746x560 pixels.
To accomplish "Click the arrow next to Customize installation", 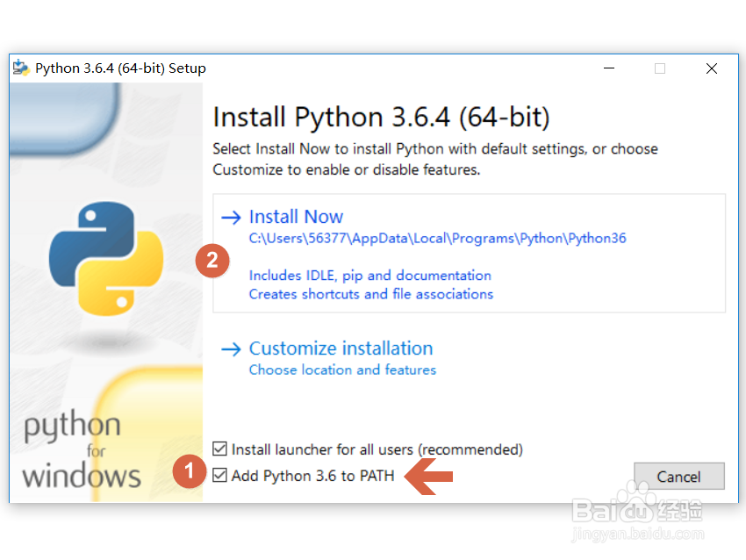I will pyautogui.click(x=231, y=349).
